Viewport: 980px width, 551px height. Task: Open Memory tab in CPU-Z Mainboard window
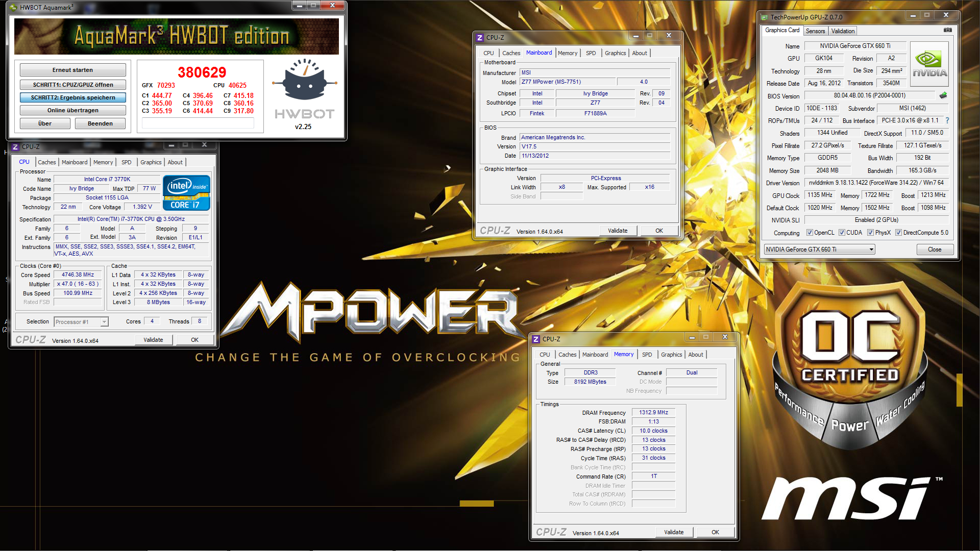coord(568,53)
